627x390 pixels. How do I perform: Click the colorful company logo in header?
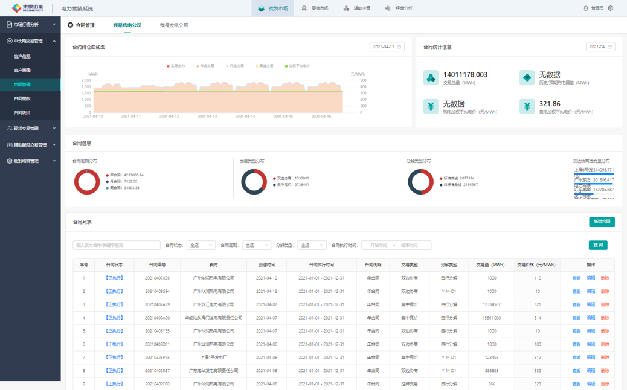click(x=16, y=8)
